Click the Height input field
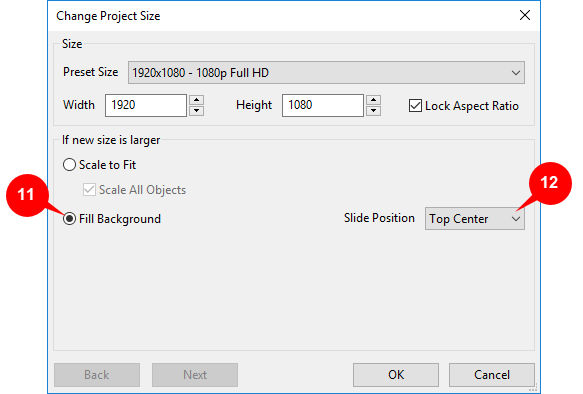The height and width of the screenshot is (394, 583). tap(323, 105)
